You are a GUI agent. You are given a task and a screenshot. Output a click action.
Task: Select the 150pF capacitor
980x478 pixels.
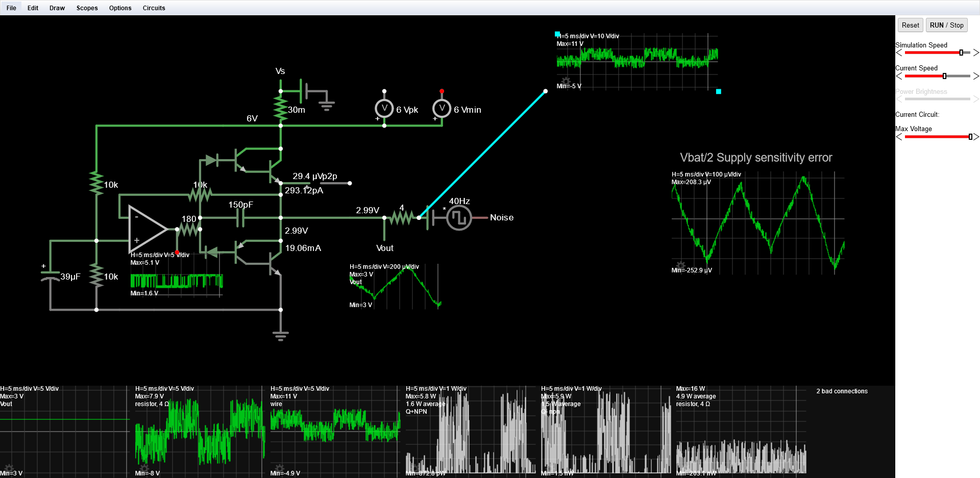[x=240, y=218]
